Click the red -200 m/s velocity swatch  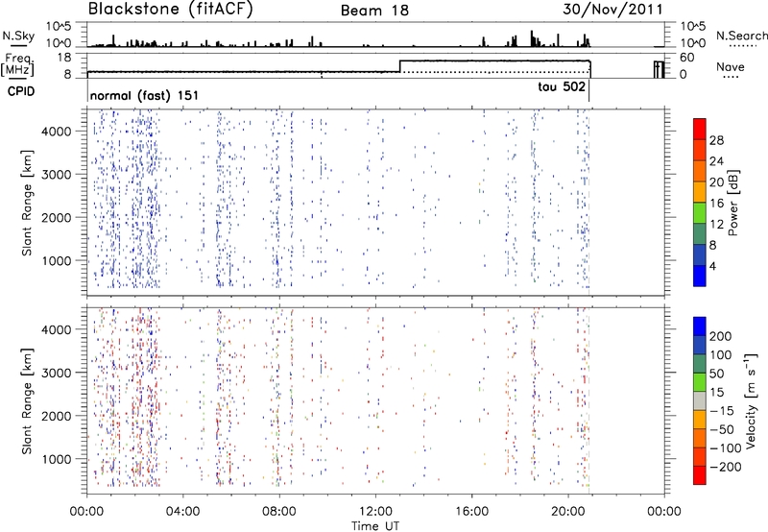[700, 475]
